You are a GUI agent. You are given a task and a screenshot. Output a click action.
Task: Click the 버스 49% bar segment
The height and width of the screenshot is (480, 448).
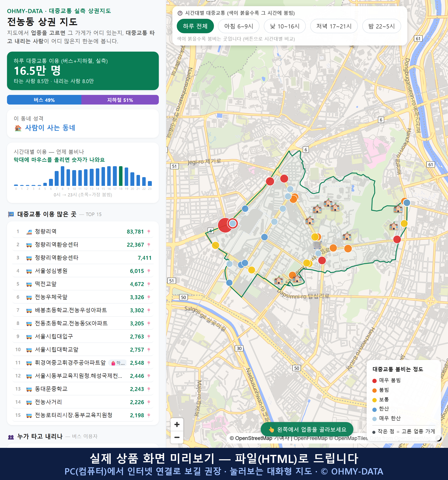(x=44, y=100)
